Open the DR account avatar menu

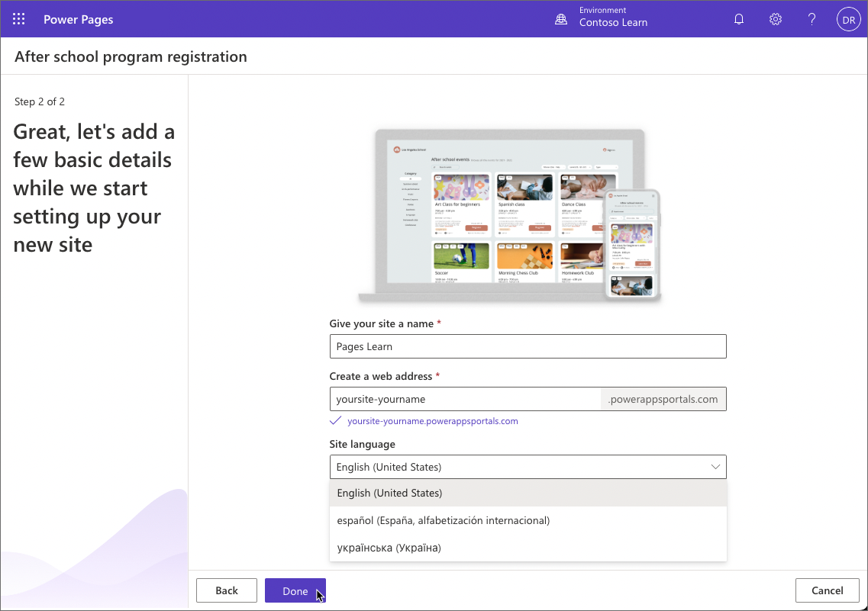(x=848, y=18)
